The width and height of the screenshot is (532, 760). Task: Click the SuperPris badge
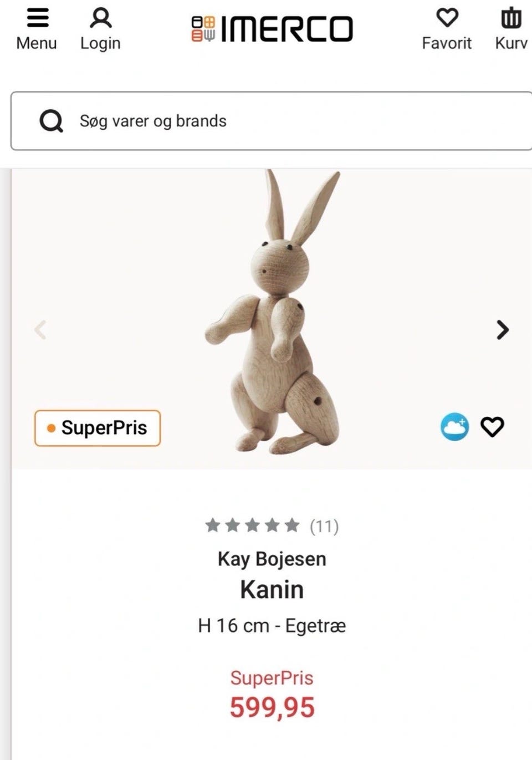[98, 428]
